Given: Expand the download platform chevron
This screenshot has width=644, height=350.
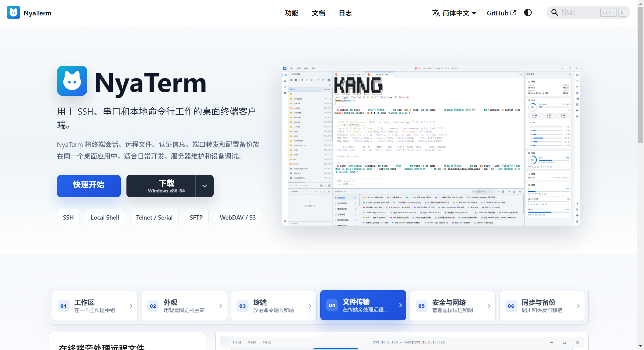Looking at the screenshot, I should point(205,186).
